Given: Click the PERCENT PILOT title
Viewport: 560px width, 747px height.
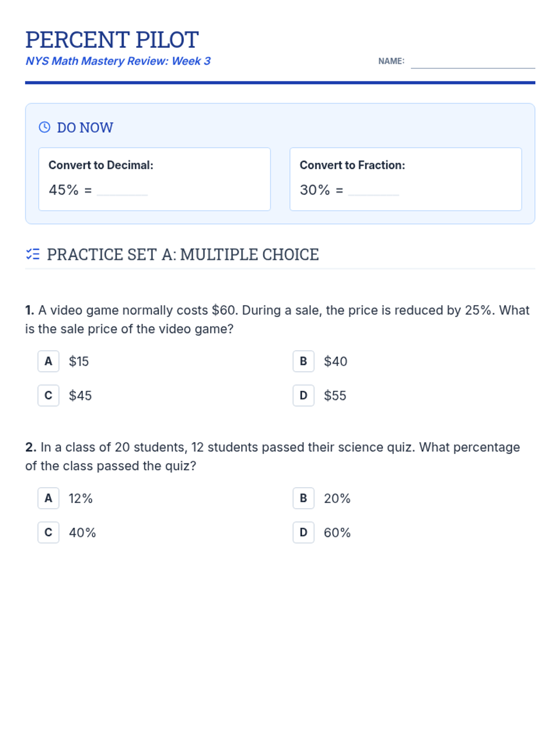Looking at the screenshot, I should [x=112, y=40].
